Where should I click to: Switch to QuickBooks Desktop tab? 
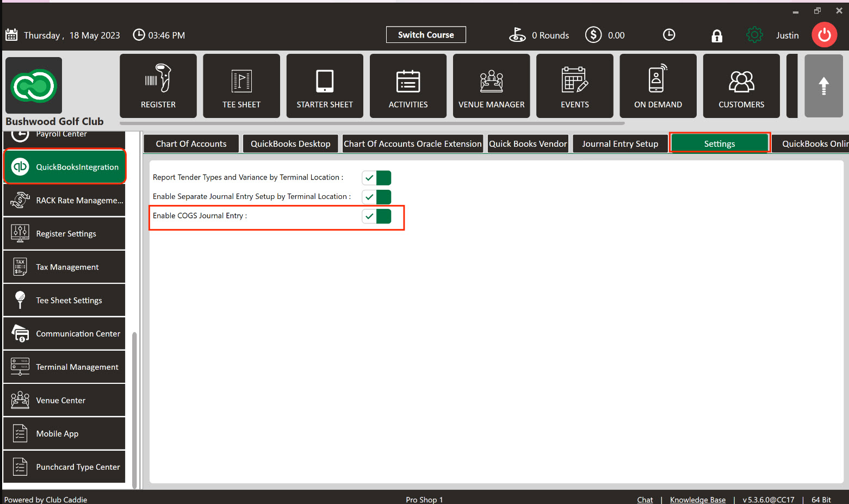[290, 144]
